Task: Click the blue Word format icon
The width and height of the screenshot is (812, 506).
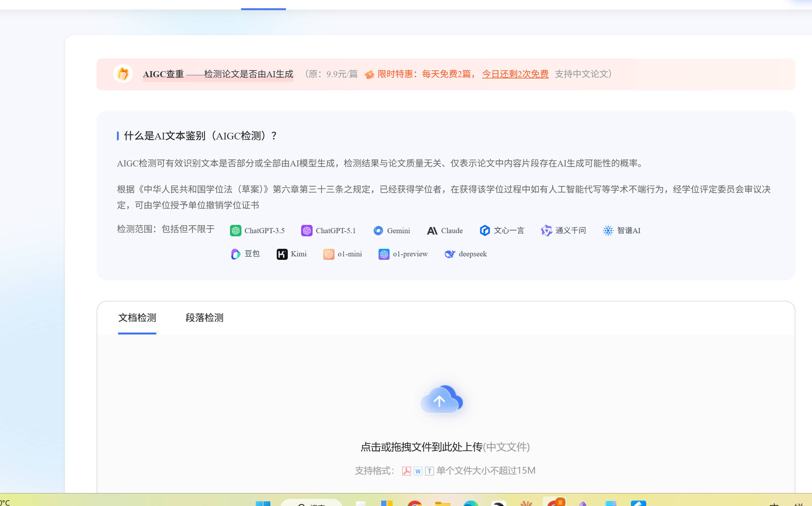Action: coord(418,471)
